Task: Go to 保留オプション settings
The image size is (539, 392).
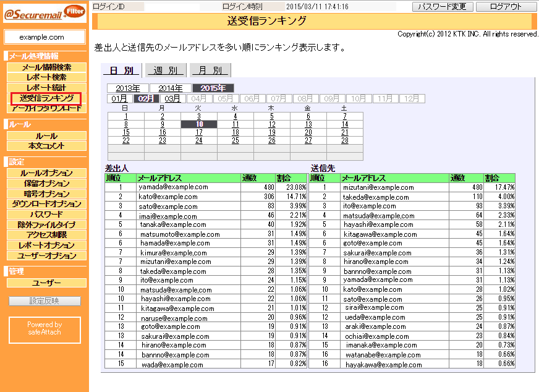Action: (46, 183)
